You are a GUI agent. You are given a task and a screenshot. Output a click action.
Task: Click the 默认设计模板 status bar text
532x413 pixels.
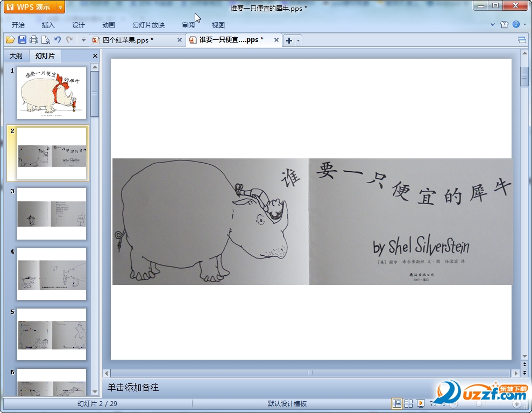pyautogui.click(x=287, y=404)
